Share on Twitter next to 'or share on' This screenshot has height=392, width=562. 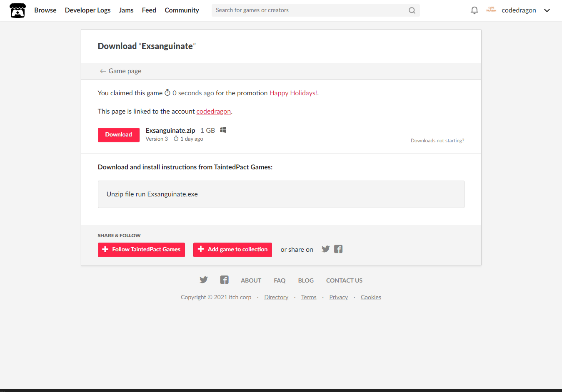click(326, 249)
